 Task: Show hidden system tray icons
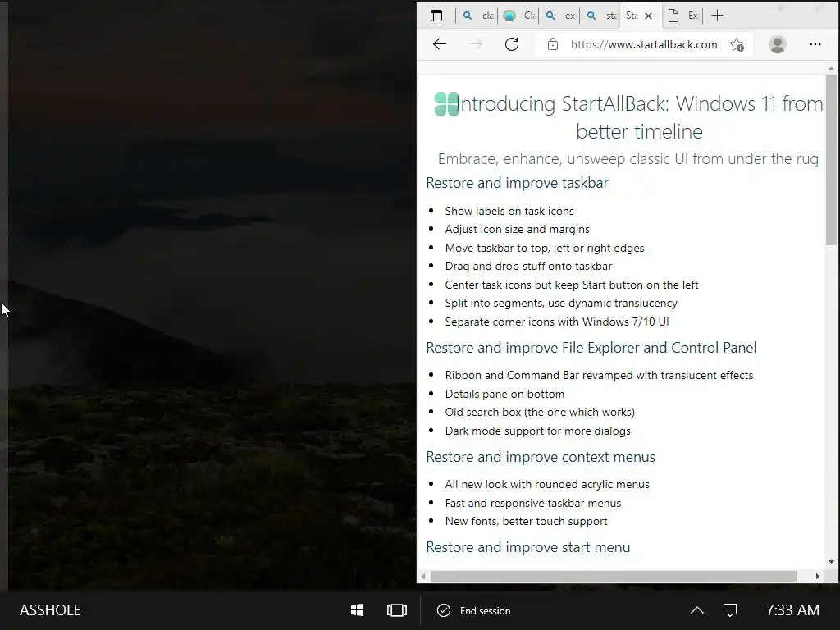coord(697,610)
